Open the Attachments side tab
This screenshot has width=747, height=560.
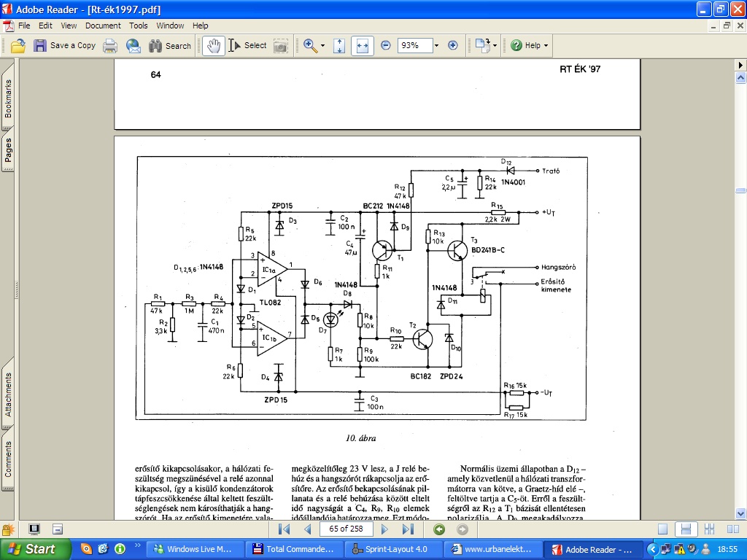click(8, 394)
